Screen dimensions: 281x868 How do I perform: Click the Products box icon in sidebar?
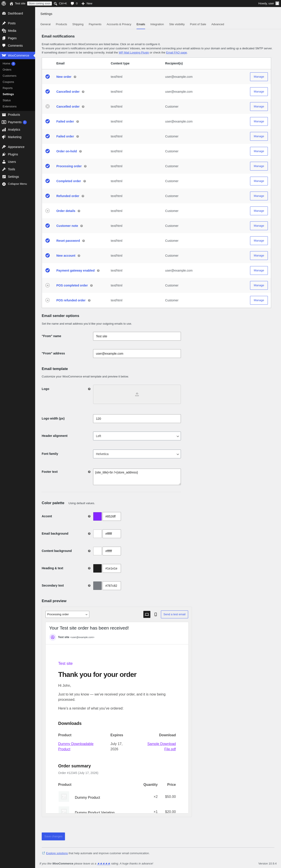4,115
